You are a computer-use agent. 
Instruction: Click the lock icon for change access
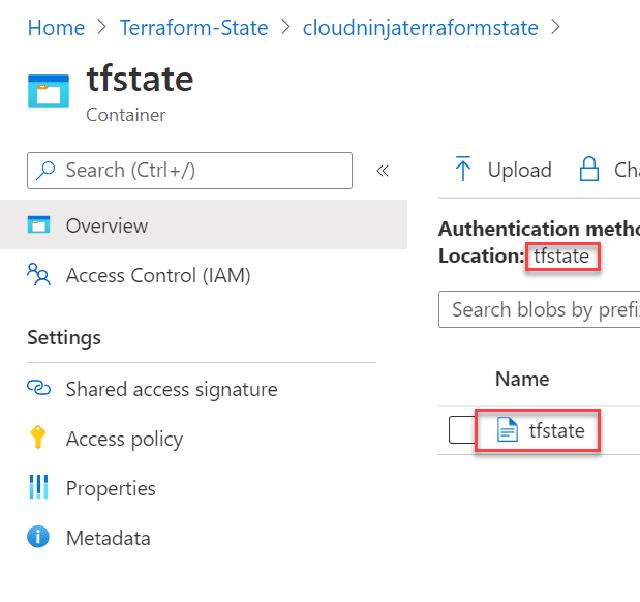(589, 169)
